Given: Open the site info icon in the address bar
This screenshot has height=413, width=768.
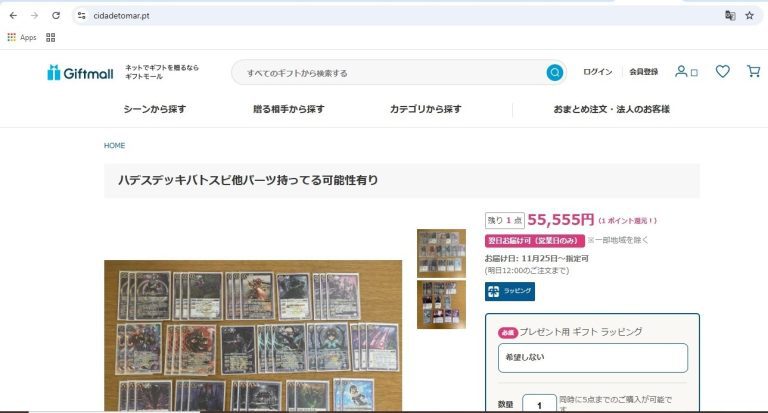Looking at the screenshot, I should tap(81, 16).
